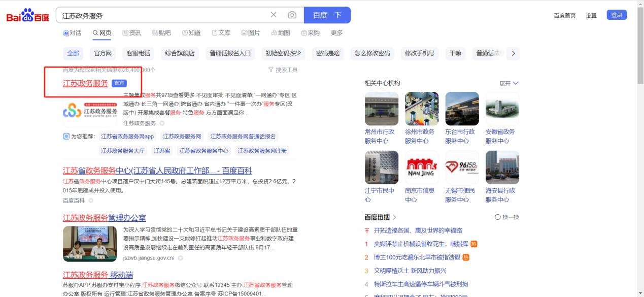Choose the 初始密码多少 filter chip

(x=283, y=53)
